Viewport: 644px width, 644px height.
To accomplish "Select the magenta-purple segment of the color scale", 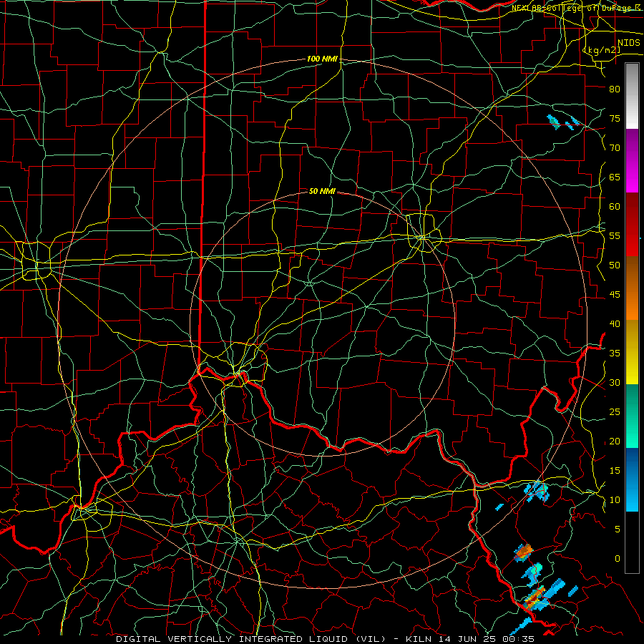I will pyautogui.click(x=632, y=160).
